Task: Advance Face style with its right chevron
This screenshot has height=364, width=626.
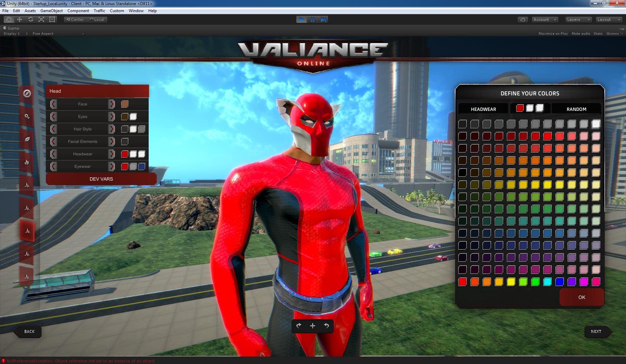Action: point(112,104)
